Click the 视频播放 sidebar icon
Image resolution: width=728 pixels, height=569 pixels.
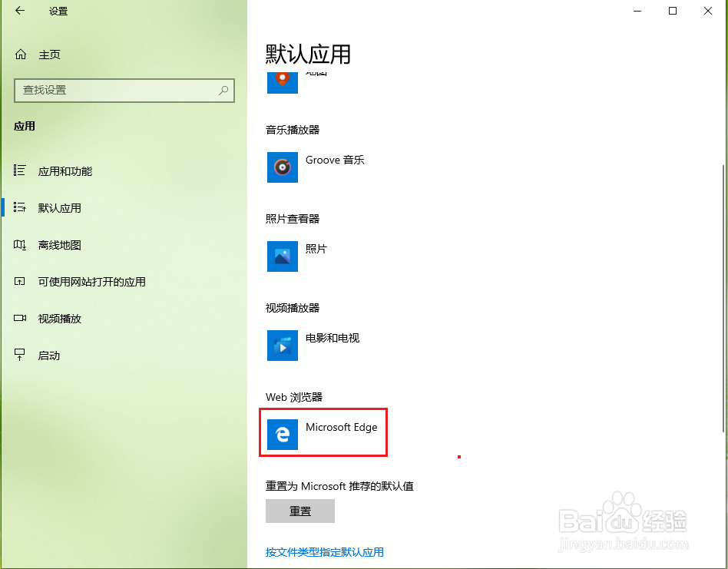pos(21,319)
